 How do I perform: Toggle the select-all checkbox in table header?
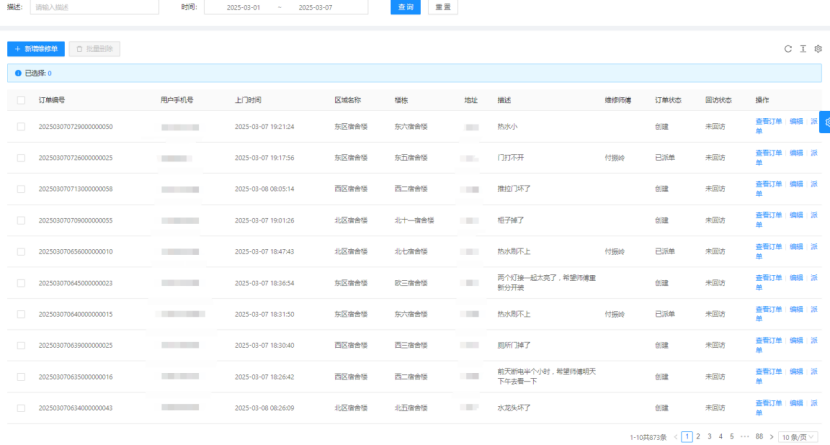pyautogui.click(x=21, y=100)
